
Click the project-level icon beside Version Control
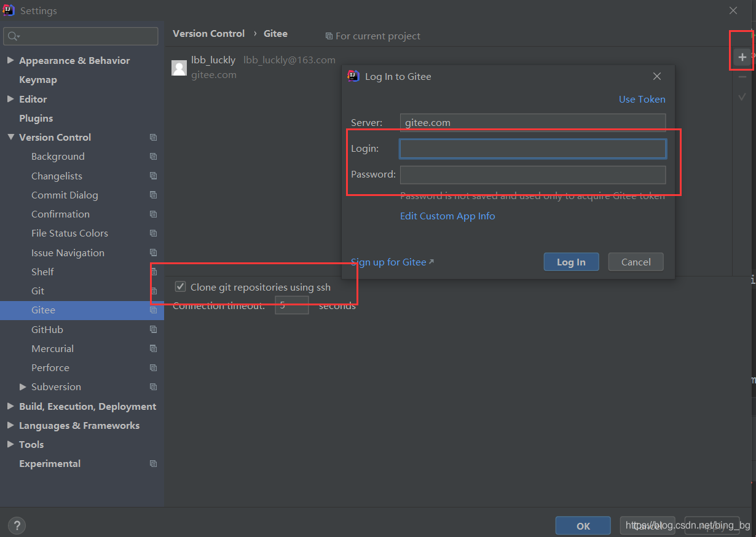153,138
